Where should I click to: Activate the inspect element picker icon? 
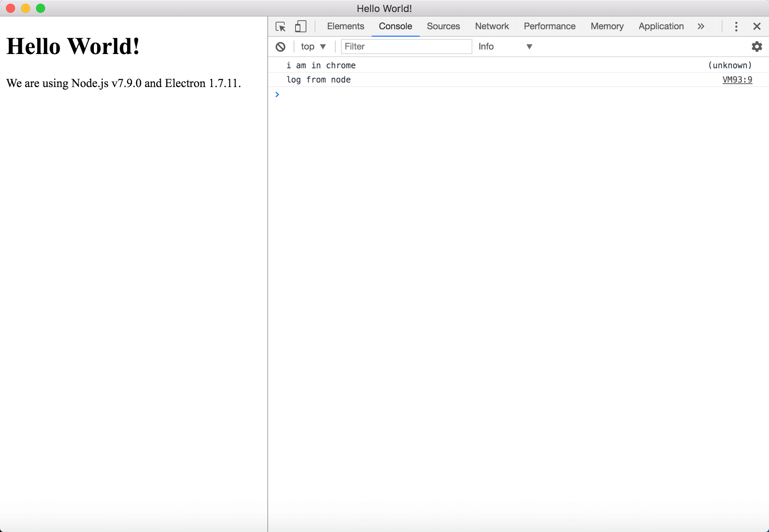280,27
